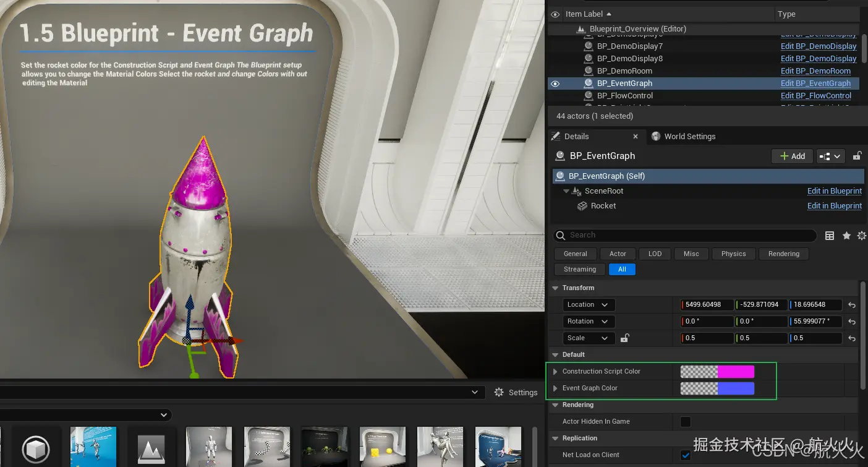
Task: Click the favorites star icon in Details
Action: pos(846,236)
